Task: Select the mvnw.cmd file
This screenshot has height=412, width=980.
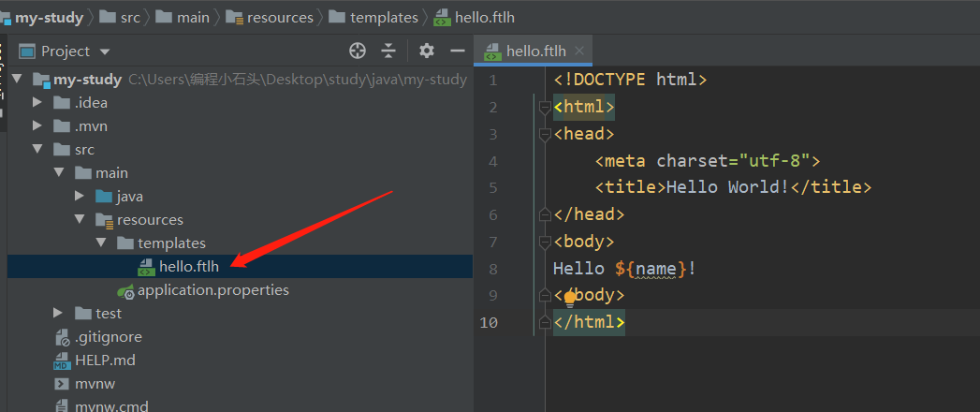Action: [112, 406]
